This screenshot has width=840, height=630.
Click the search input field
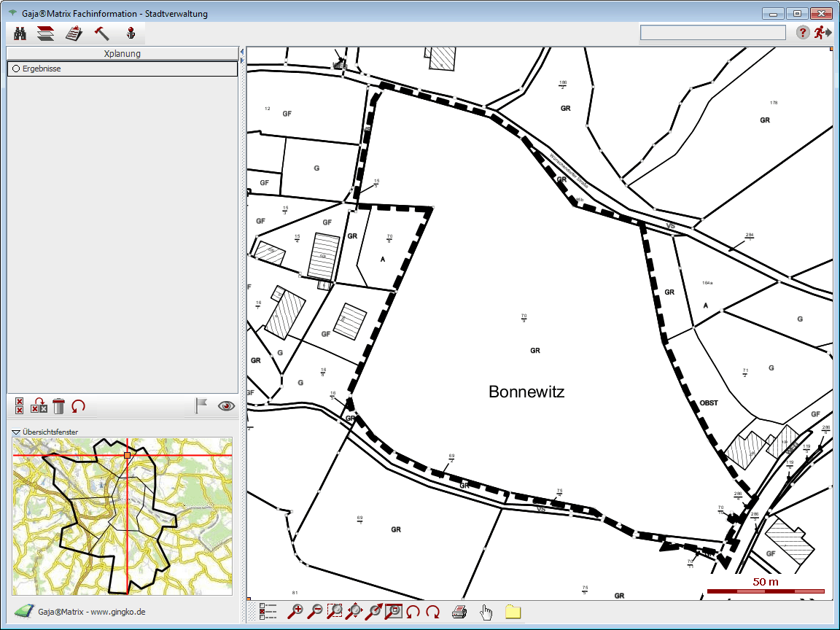click(712, 33)
